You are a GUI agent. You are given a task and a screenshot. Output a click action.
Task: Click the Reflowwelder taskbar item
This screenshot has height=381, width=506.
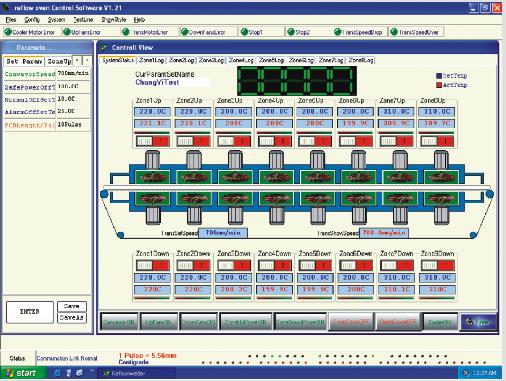coord(136,373)
